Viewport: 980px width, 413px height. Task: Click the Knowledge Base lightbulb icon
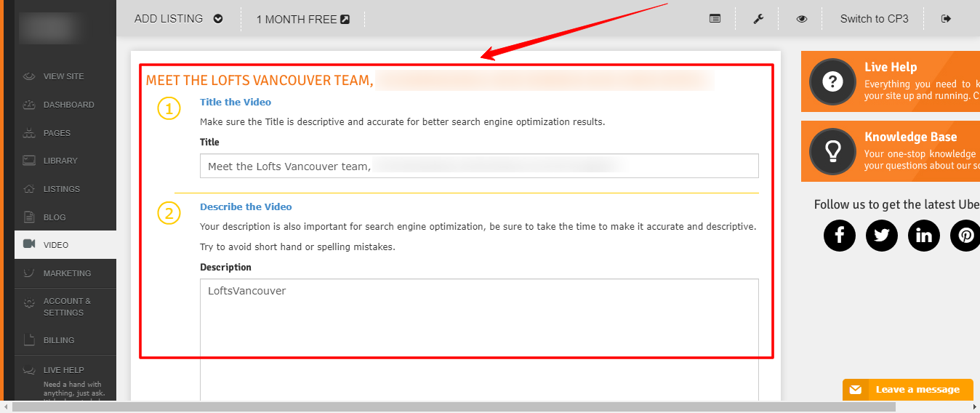tap(832, 151)
